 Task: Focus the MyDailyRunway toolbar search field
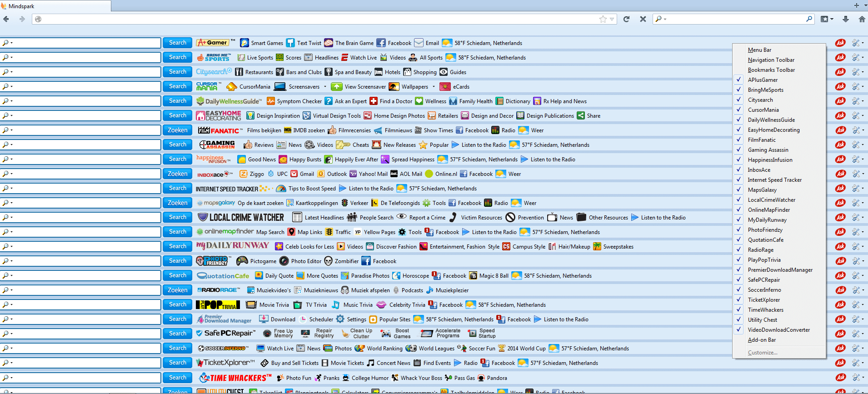[x=80, y=247]
